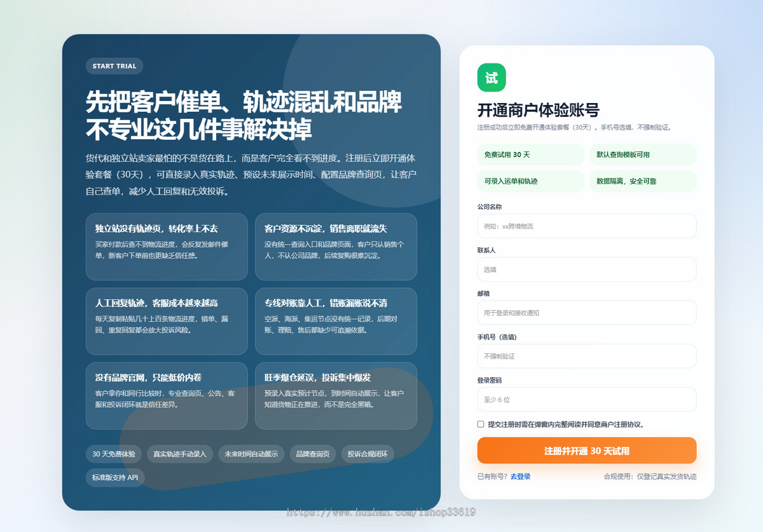763x532 pixels.
Task: Click the 30 天免费体验 pill
Action: pyautogui.click(x=114, y=454)
